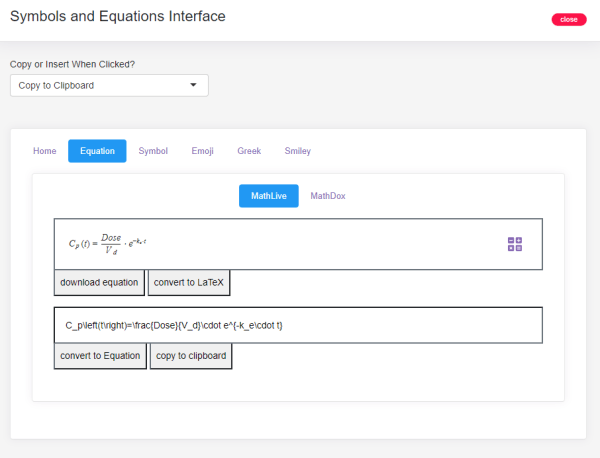Click inside the rendered equation math field
Screen dimensions: 600x458
280,244
